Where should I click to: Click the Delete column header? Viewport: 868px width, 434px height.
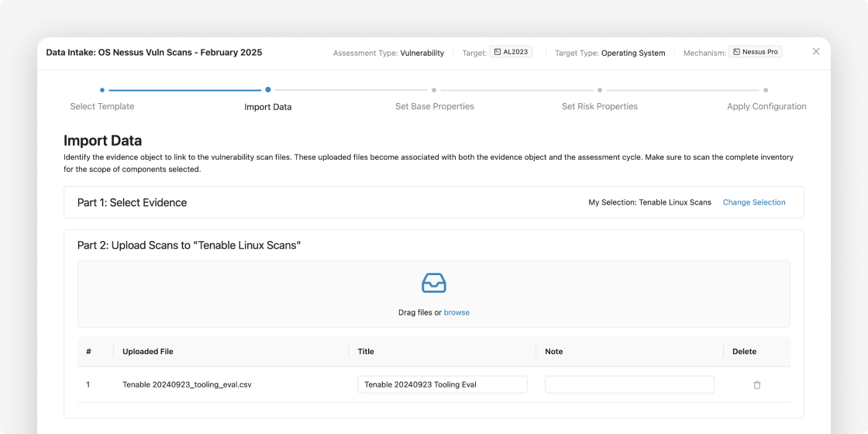[x=744, y=352]
